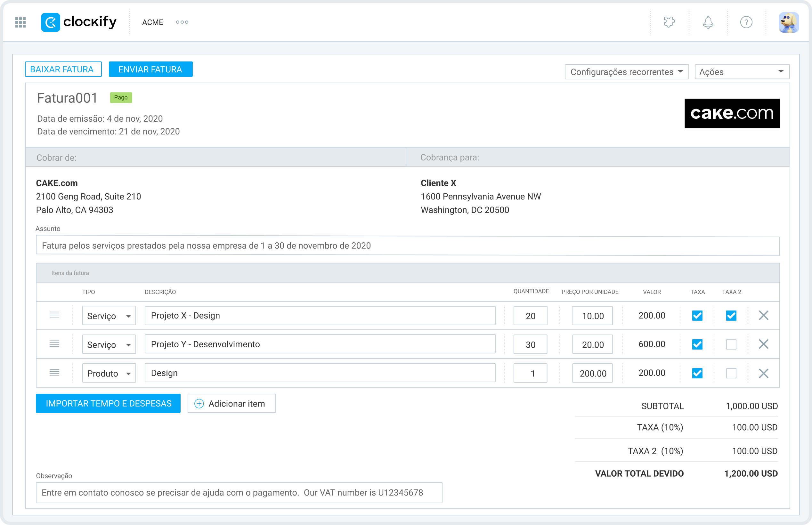Open the Ações dropdown menu
Viewport: 812px width, 525px height.
[x=742, y=72]
